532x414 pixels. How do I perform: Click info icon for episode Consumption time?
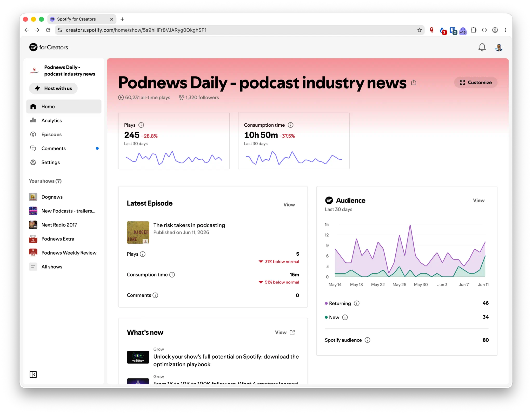[x=172, y=275]
